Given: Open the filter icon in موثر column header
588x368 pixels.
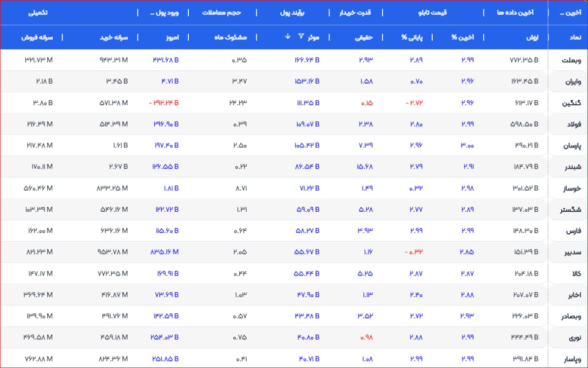Looking at the screenshot, I should 301,37.
